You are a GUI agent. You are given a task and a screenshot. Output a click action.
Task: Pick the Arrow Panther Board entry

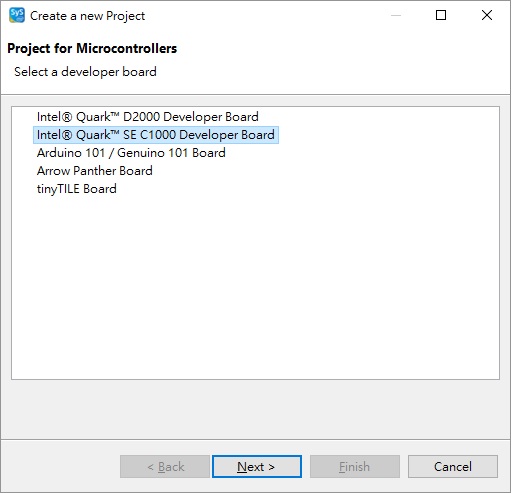95,171
